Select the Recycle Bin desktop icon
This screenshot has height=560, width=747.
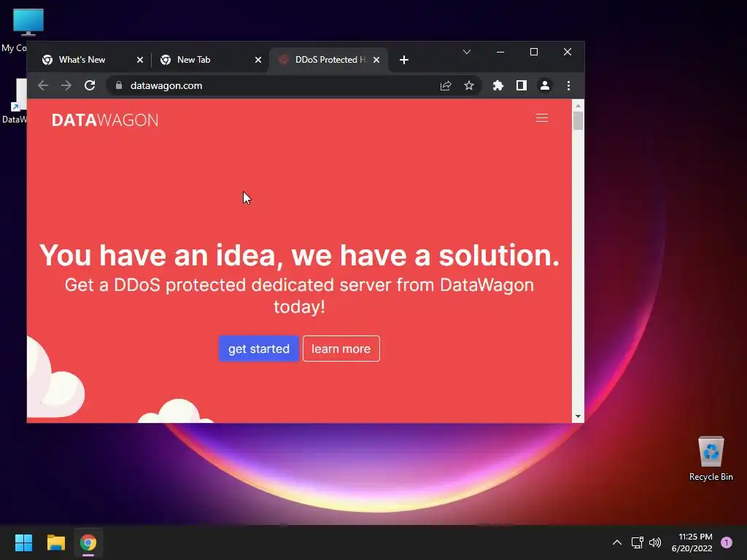coord(711,459)
